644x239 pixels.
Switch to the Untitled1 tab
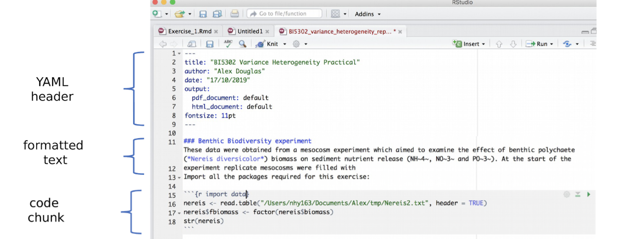coord(250,31)
